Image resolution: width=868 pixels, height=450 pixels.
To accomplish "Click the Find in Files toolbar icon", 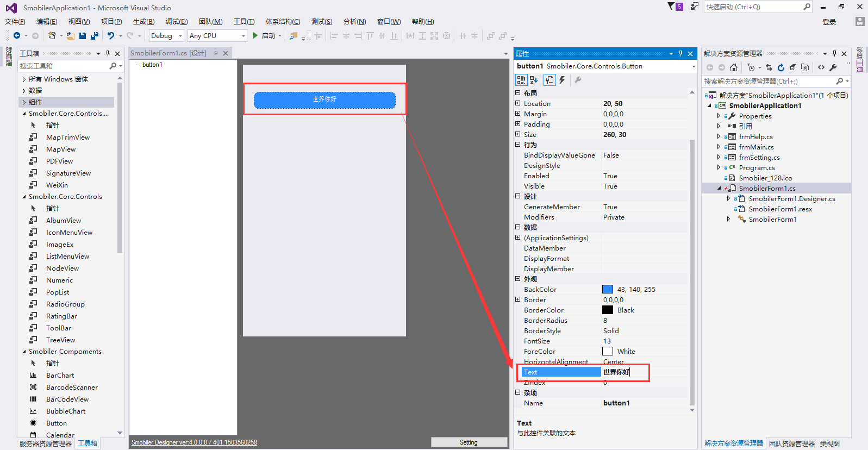I will (x=294, y=36).
